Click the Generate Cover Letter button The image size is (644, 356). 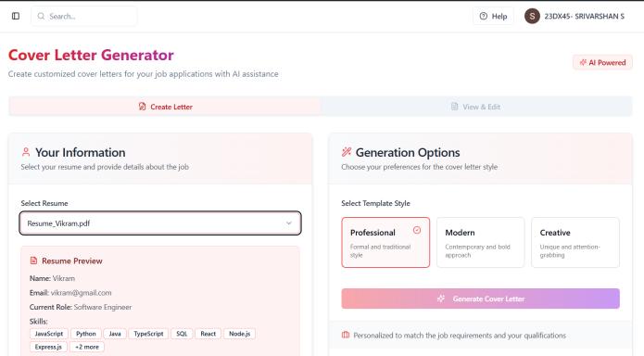(481, 299)
